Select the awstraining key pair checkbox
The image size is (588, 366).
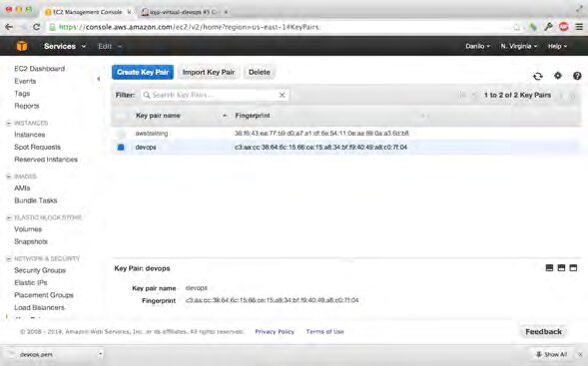tap(121, 134)
